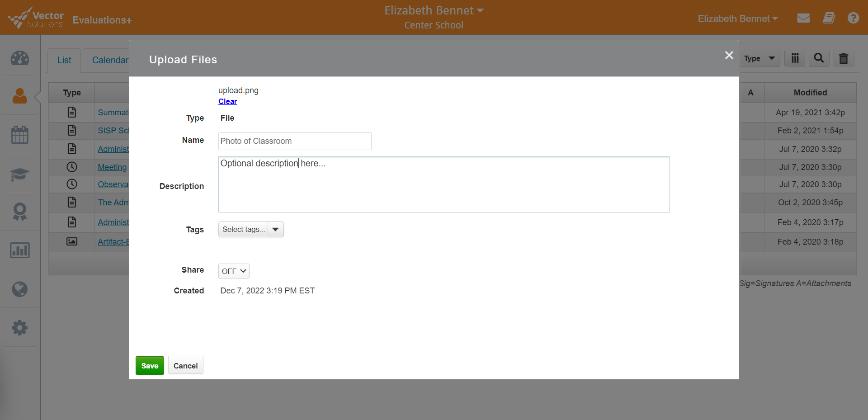The height and width of the screenshot is (420, 868).
Task: Open the Share OFF dropdown
Action: [234, 271]
